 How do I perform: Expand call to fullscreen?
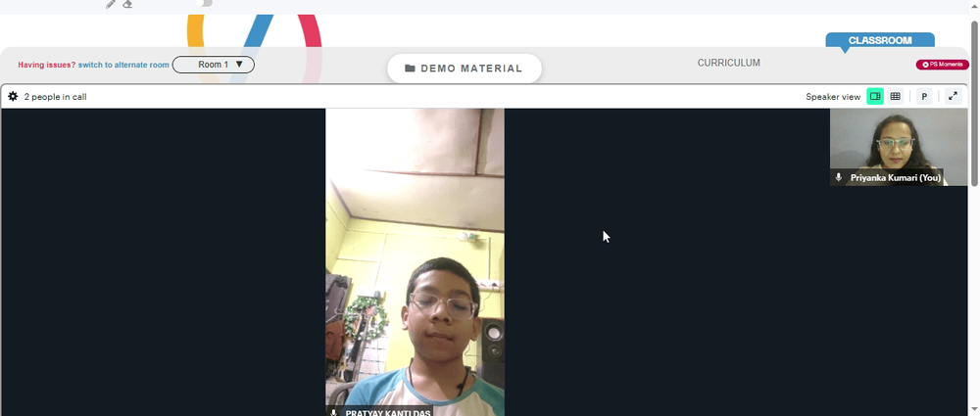(x=953, y=96)
